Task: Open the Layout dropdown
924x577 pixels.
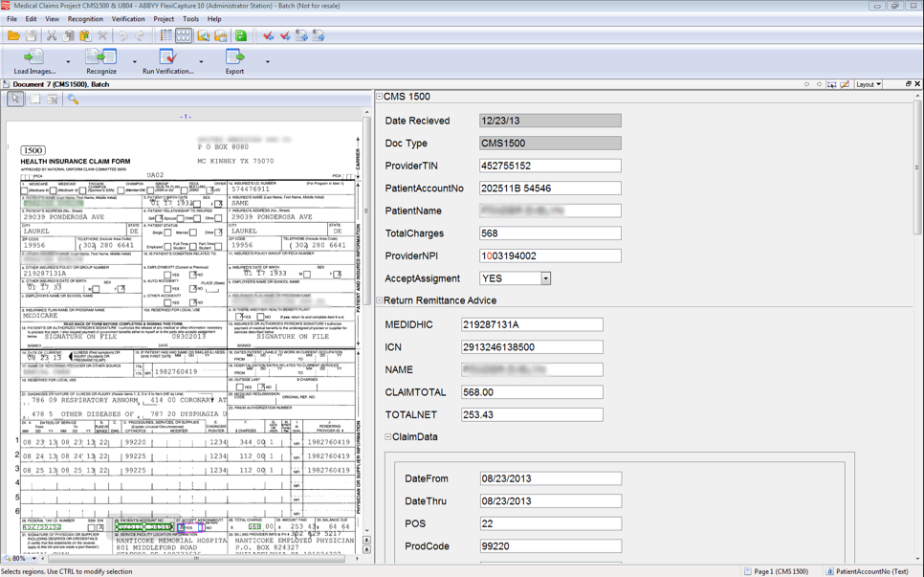Action: pos(869,84)
